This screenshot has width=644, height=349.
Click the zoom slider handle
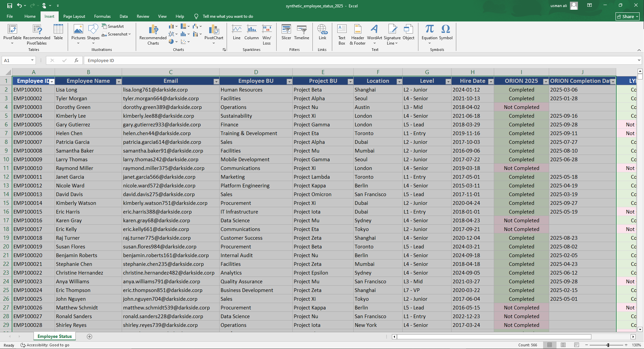point(608,345)
